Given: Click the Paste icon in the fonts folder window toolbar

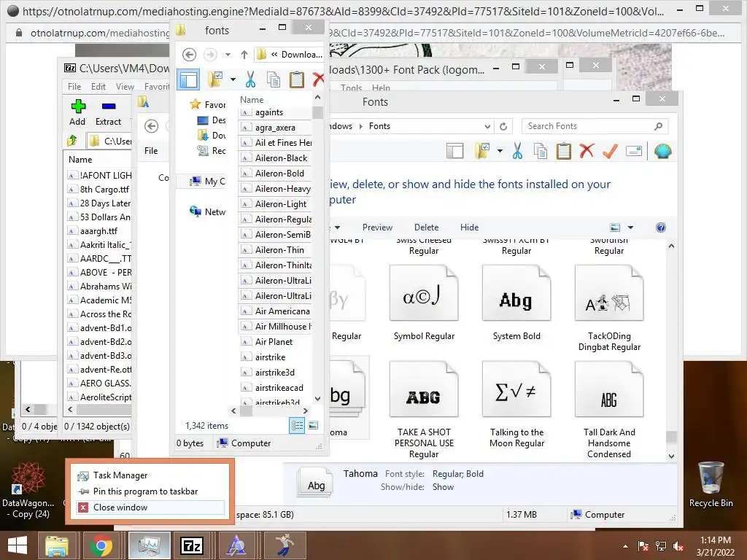Looking at the screenshot, I should click(x=297, y=79).
